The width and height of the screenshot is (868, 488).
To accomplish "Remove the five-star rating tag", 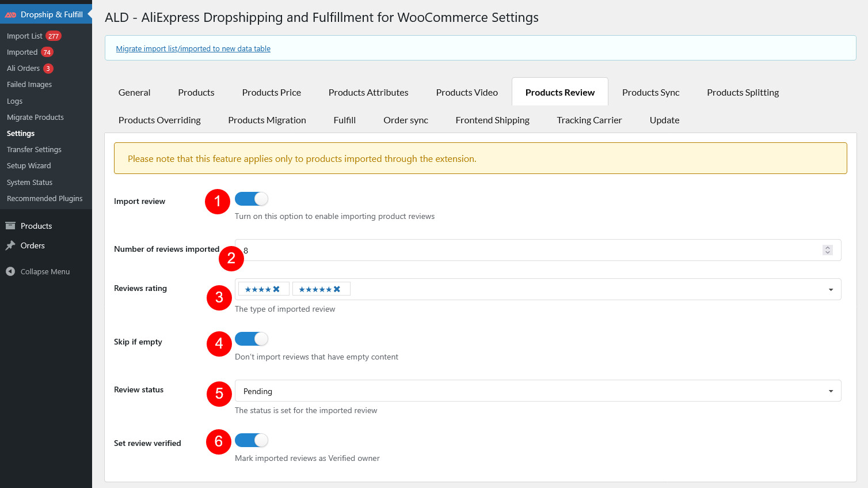I will click(337, 289).
